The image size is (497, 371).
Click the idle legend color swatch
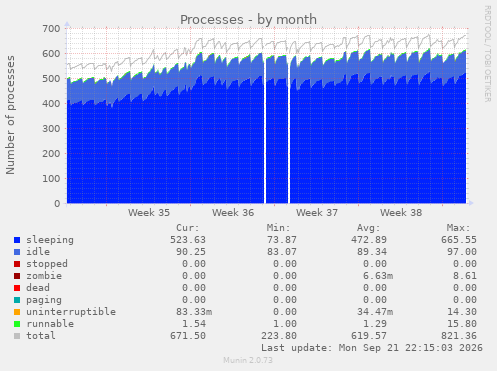17,252
